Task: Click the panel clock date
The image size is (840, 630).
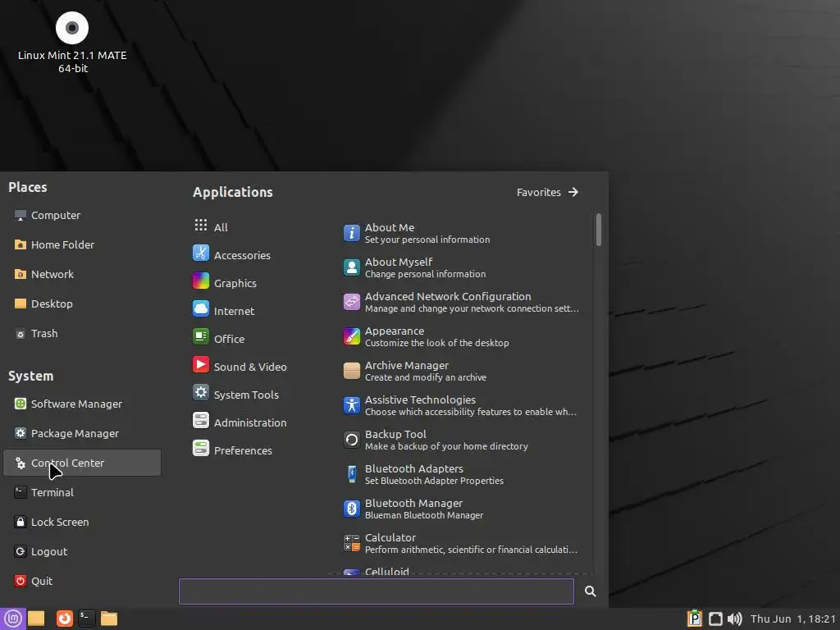Action: [x=793, y=619]
